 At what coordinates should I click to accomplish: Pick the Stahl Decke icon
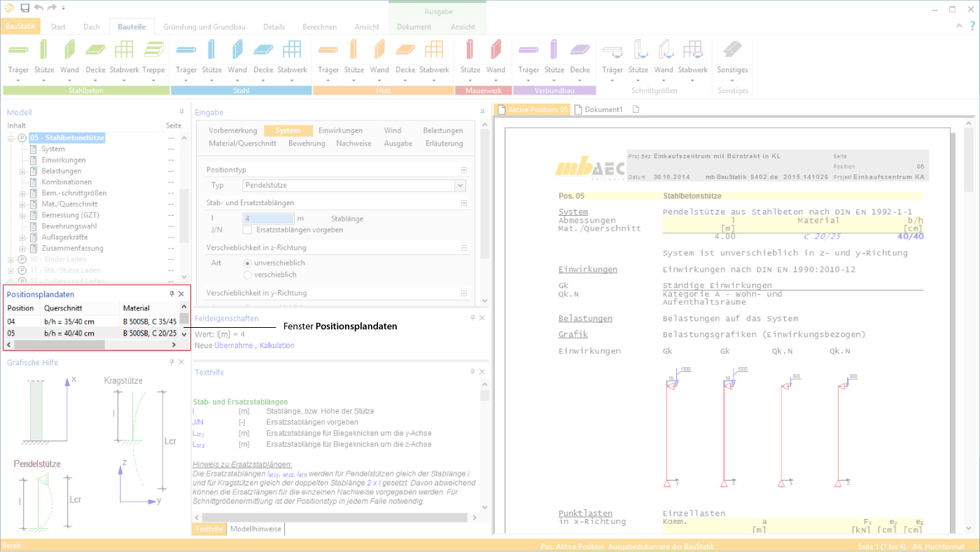tap(263, 49)
